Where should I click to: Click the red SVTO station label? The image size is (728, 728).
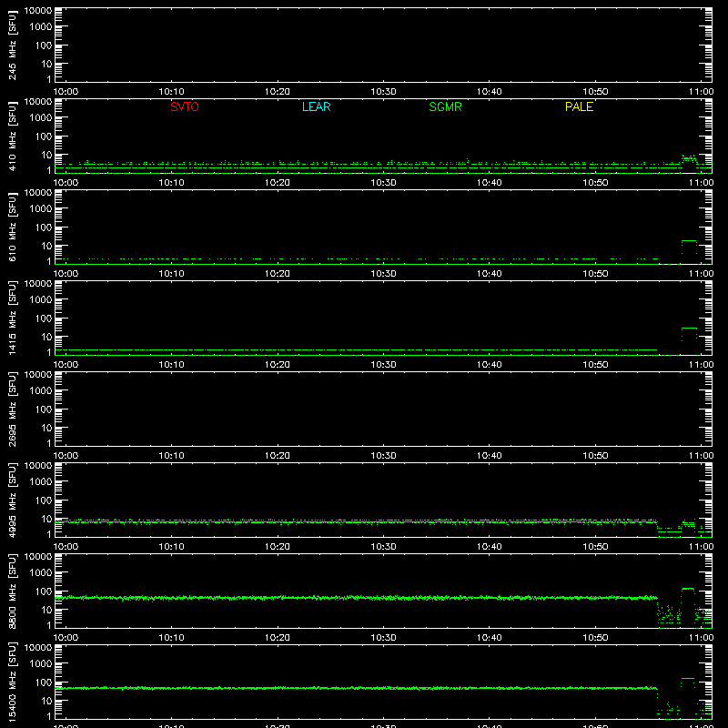[185, 106]
